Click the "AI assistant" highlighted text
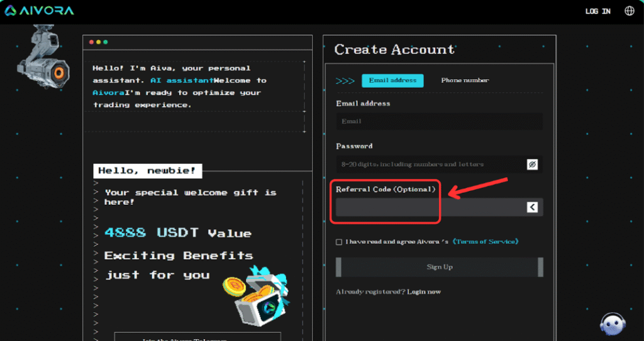This screenshot has width=644, height=341. [182, 80]
